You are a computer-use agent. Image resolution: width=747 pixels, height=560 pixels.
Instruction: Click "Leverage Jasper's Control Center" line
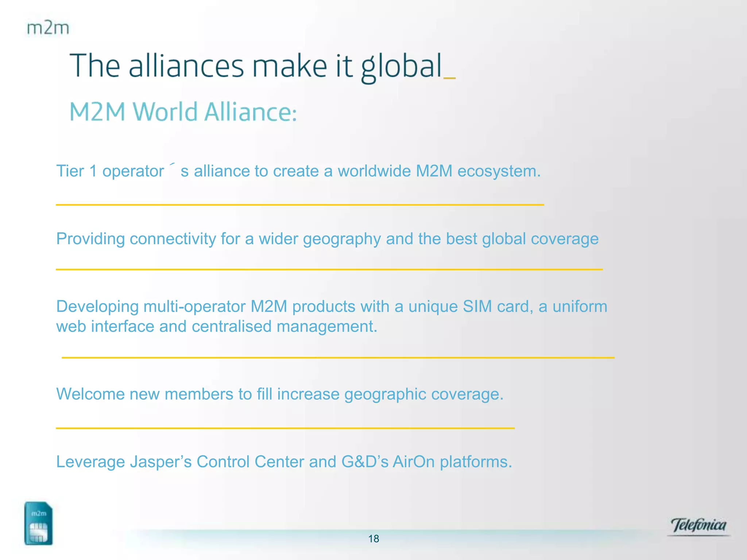284,462
